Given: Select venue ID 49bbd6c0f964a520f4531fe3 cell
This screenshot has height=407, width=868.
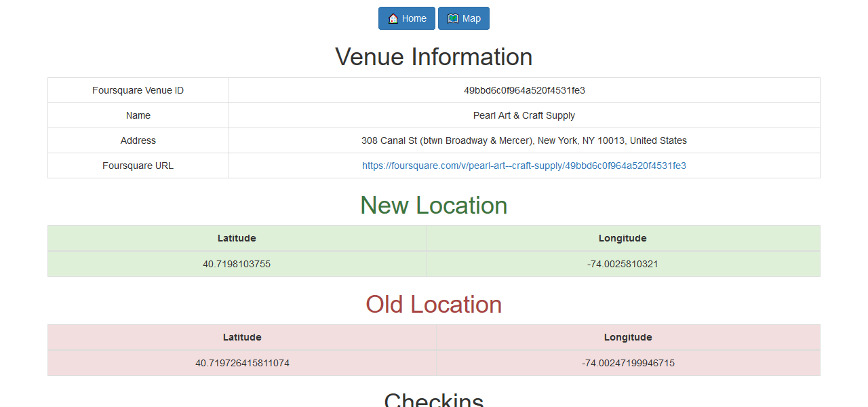Looking at the screenshot, I should click(x=524, y=90).
